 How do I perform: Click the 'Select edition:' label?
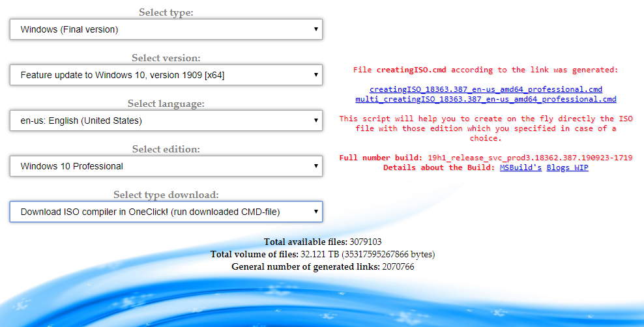point(166,149)
